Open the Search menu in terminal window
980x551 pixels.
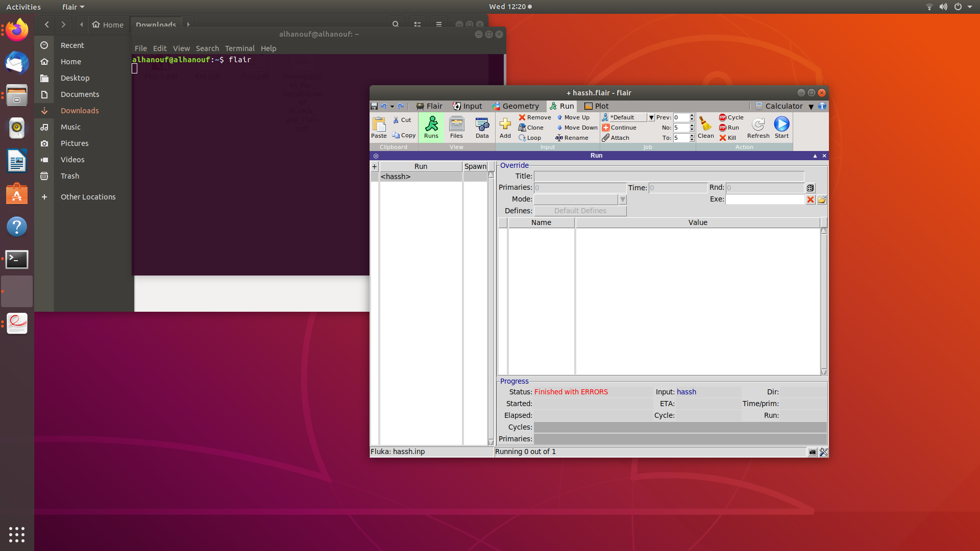coord(207,48)
